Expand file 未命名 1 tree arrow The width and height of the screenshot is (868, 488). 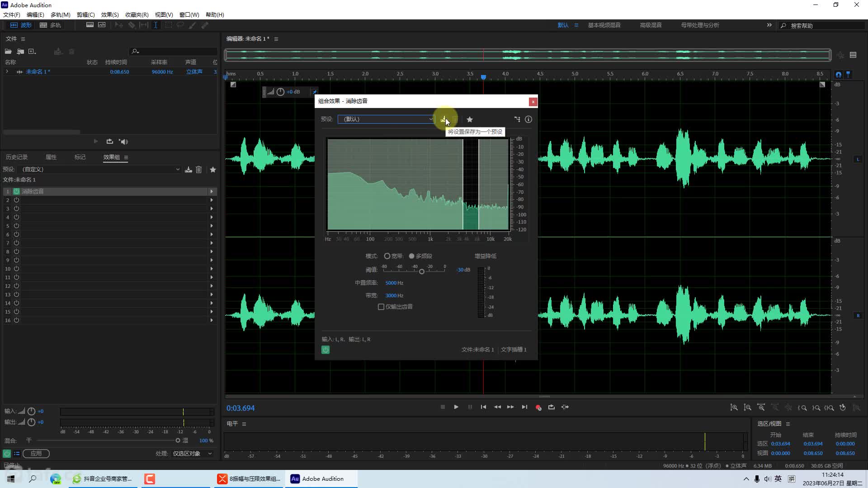[x=7, y=72]
